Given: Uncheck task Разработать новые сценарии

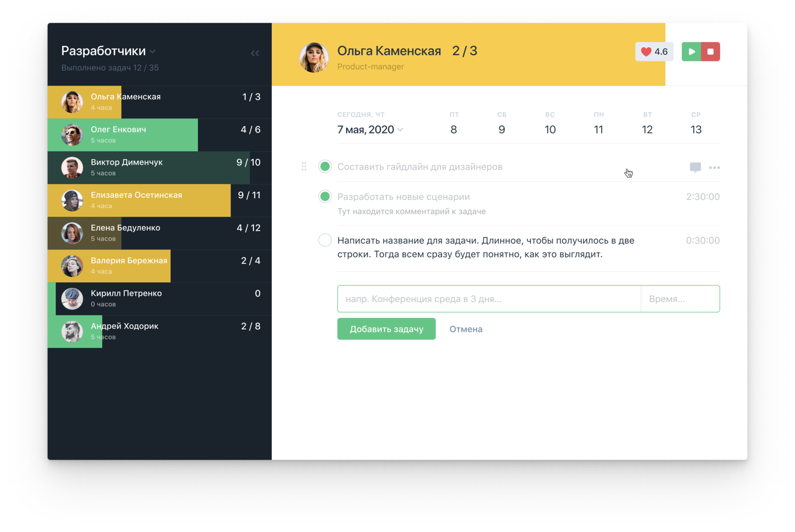Looking at the screenshot, I should click(325, 196).
